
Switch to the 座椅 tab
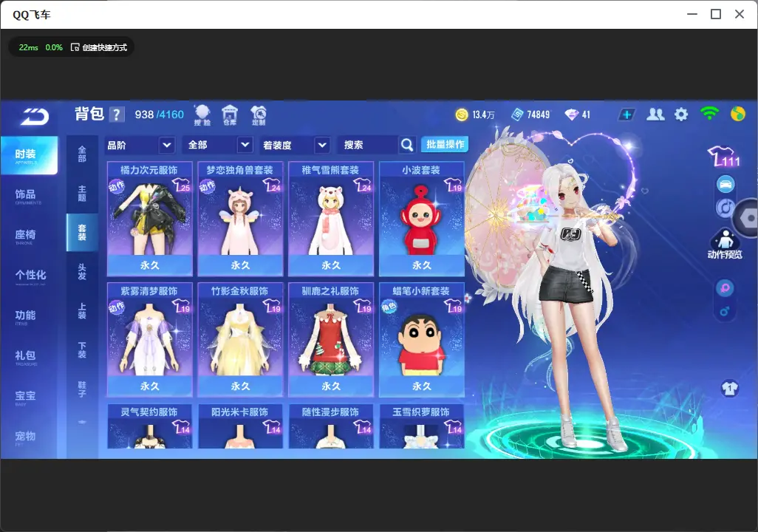(29, 236)
